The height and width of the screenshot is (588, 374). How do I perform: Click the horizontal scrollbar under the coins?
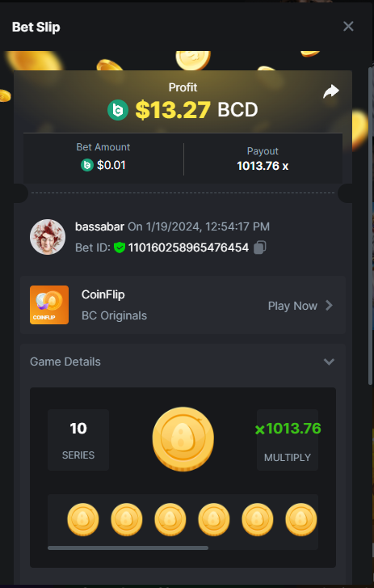pos(128,548)
